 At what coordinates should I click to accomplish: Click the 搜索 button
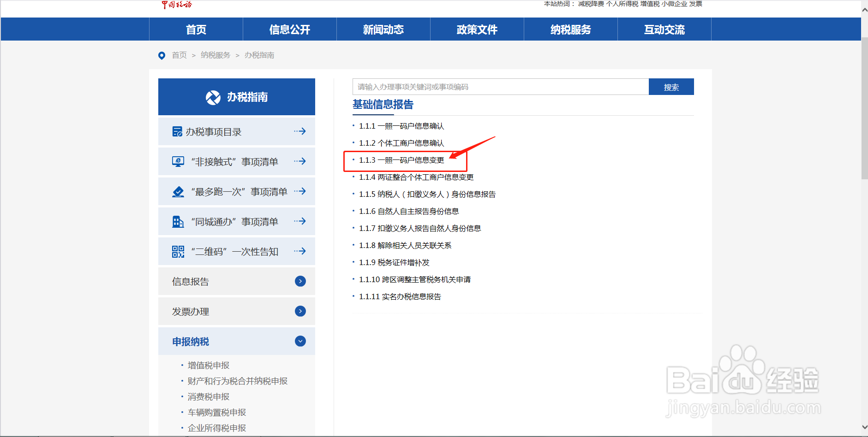tap(671, 87)
